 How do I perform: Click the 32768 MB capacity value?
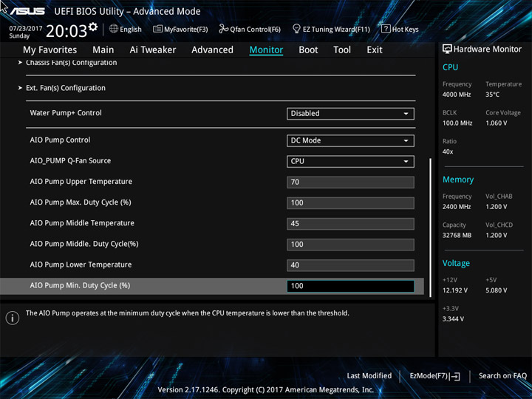457,236
